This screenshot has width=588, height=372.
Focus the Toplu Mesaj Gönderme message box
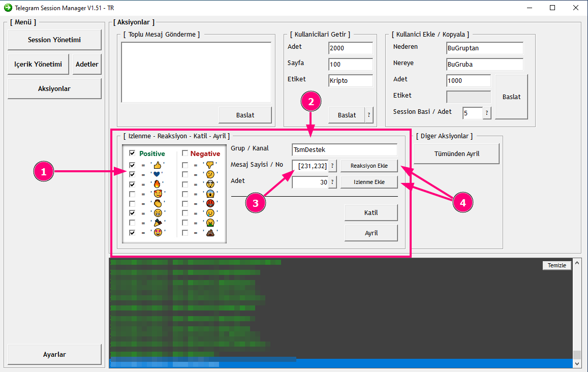point(196,72)
